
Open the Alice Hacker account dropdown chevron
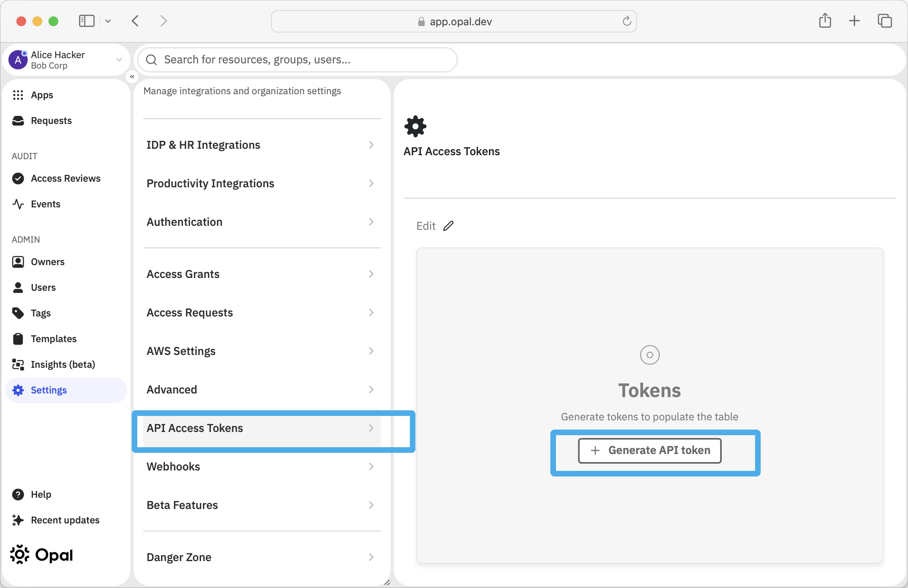pyautogui.click(x=119, y=60)
